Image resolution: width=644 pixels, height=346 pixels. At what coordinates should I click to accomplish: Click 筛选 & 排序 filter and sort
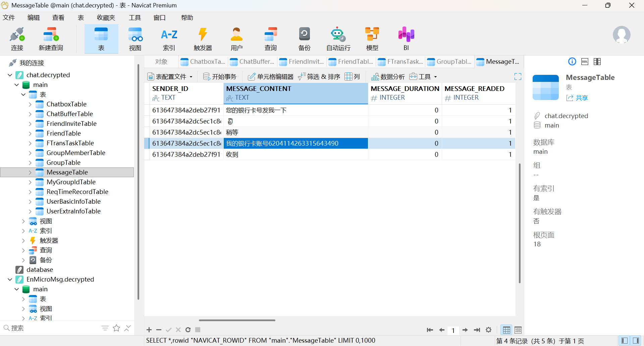319,77
